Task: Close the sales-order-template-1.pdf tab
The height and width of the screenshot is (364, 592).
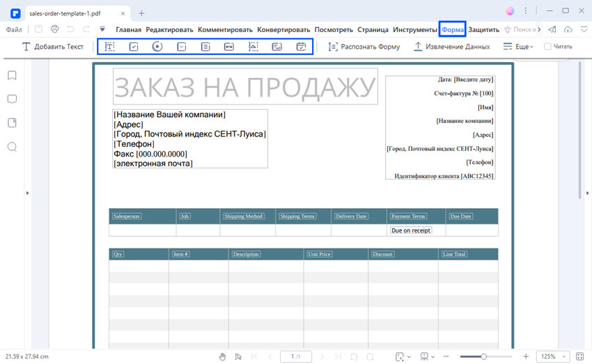Action: click(x=123, y=14)
